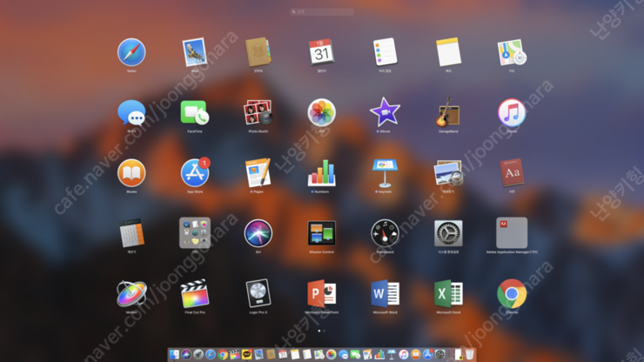This screenshot has width=644, height=362.
Task: Launch Photo Booth app
Action: [x=258, y=112]
